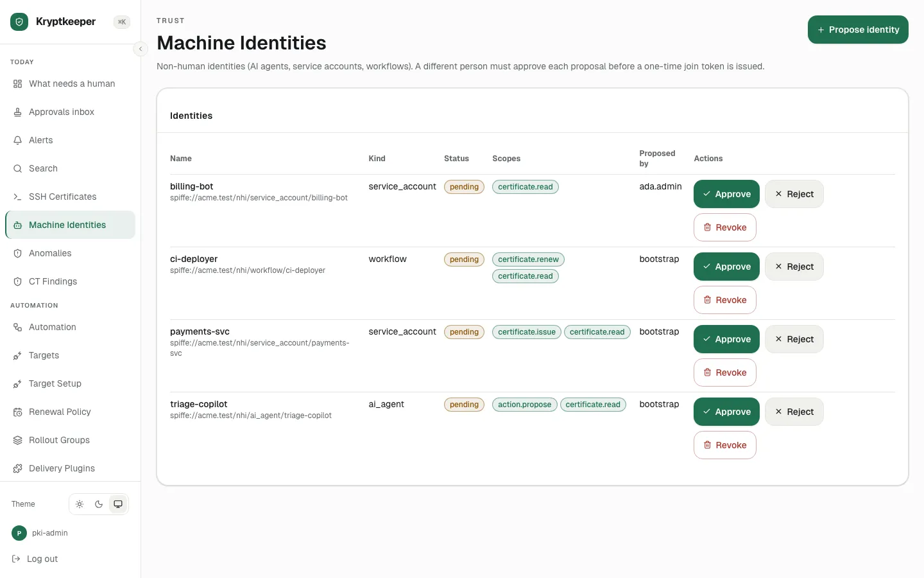Click the payments-svc name
The image size is (924, 578).
(200, 331)
